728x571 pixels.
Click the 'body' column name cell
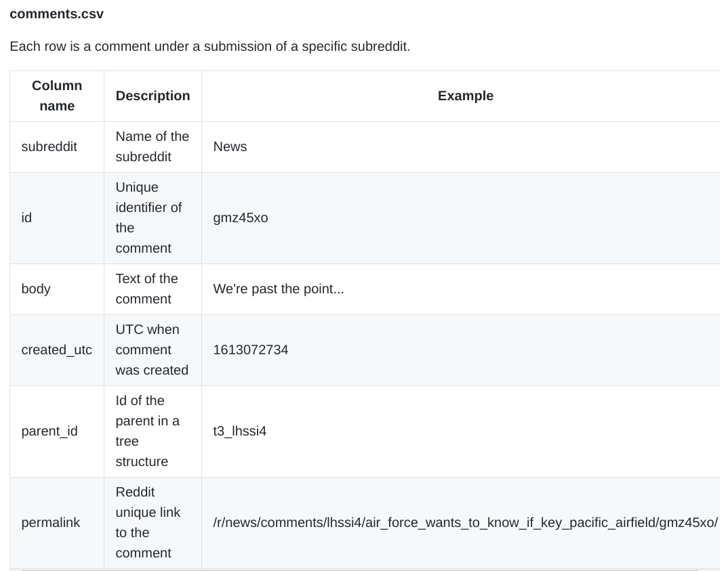36,289
